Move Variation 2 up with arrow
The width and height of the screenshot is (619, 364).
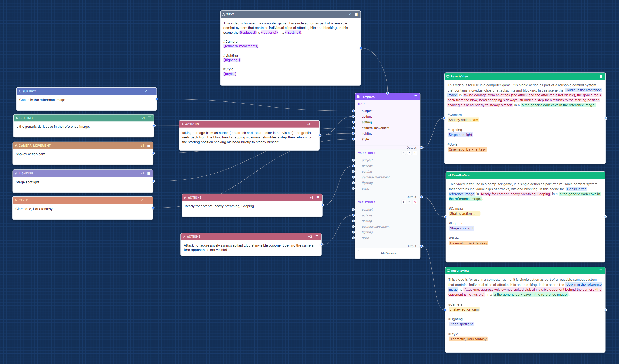pos(403,202)
